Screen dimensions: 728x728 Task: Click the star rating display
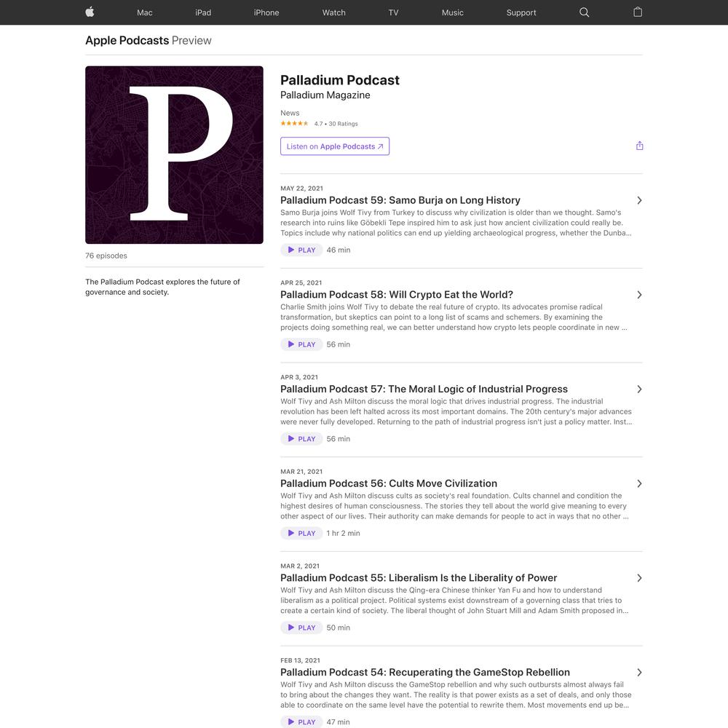[294, 124]
